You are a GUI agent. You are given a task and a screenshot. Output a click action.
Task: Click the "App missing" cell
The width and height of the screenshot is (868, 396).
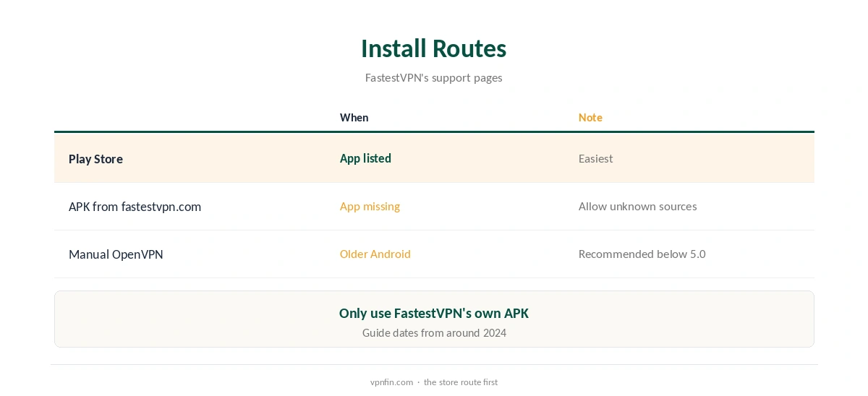(370, 206)
